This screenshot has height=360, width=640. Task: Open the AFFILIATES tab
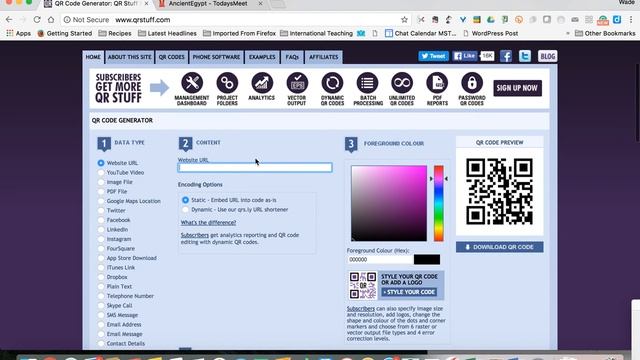point(324,57)
